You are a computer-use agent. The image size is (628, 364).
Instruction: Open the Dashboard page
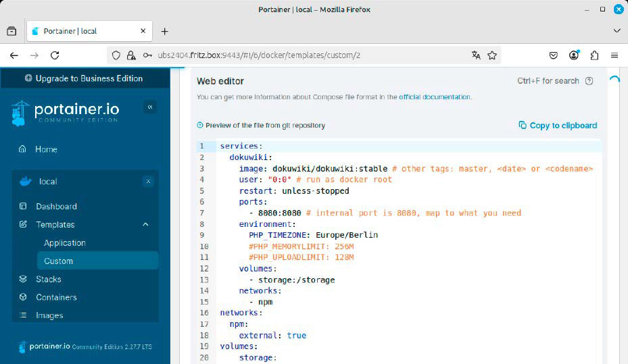pos(57,207)
